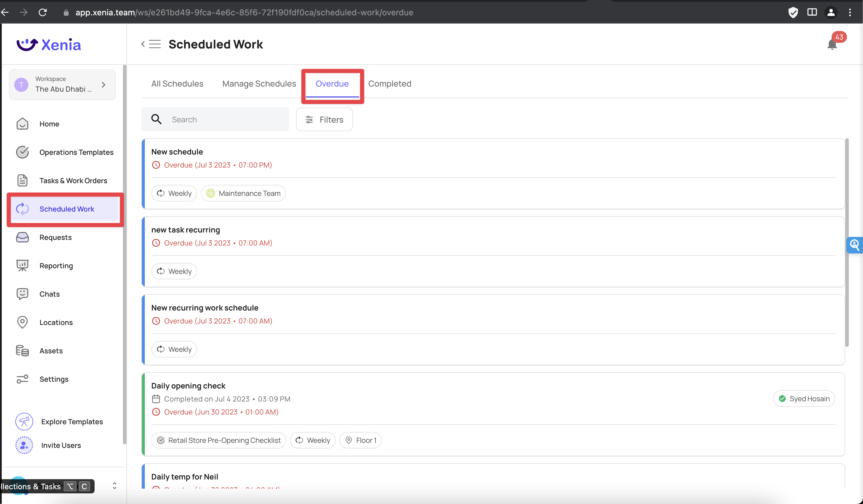Viewport: 863px width, 504px height.
Task: Click Weekly chip on Daily opening check
Action: point(313,440)
